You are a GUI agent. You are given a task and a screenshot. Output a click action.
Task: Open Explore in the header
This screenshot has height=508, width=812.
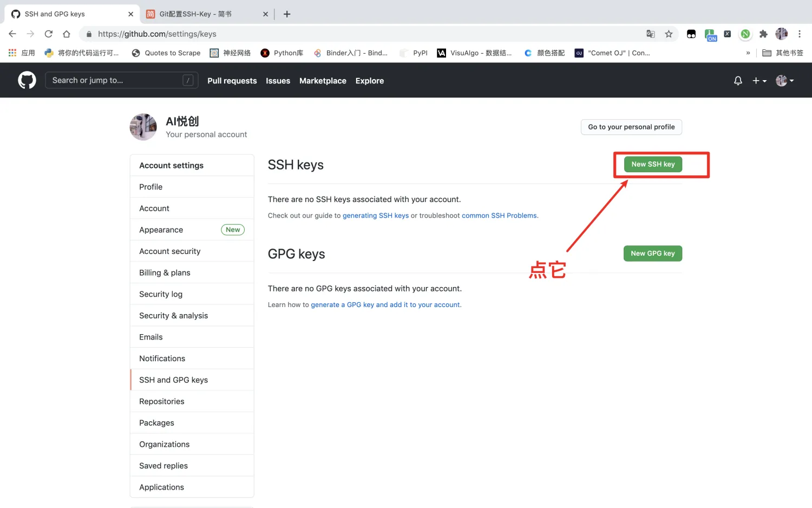(x=370, y=81)
